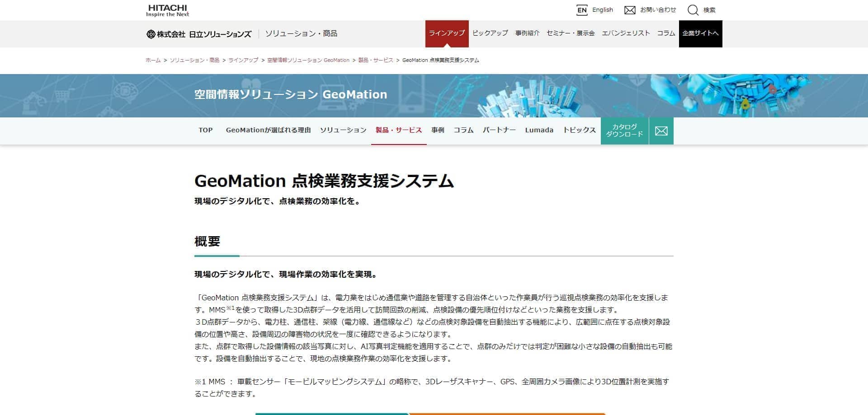
Task: Open ソリューション・商品 header link
Action: click(x=301, y=33)
